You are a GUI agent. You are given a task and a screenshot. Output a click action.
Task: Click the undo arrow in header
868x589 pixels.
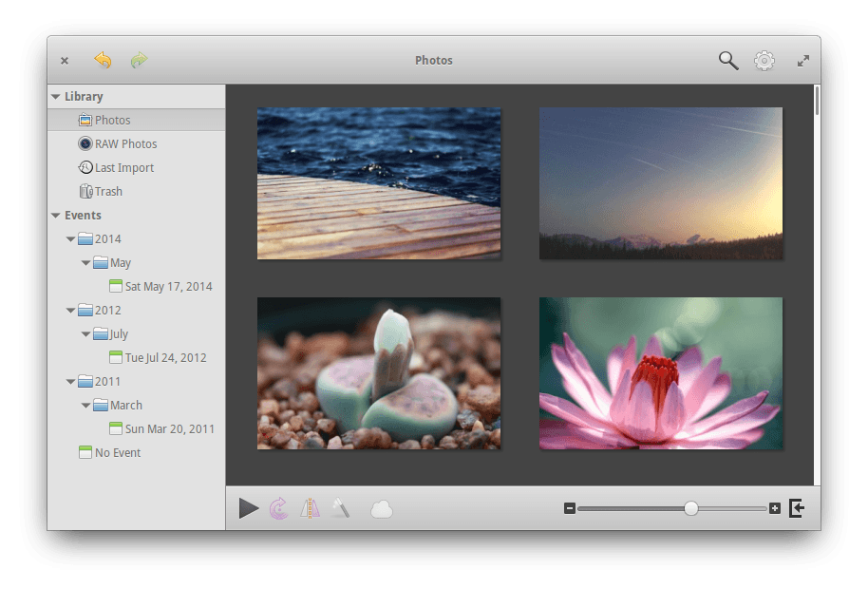click(103, 61)
